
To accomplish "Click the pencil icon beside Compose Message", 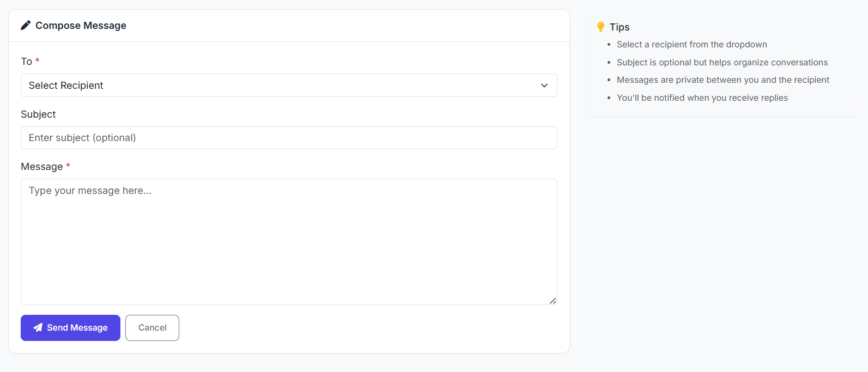I will pyautogui.click(x=26, y=25).
